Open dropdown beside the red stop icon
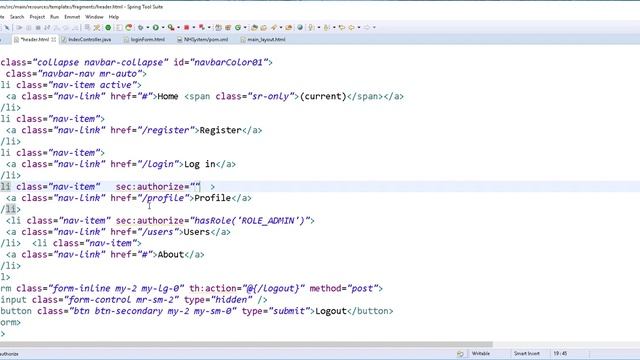This screenshot has height=360, width=640. pyautogui.click(x=194, y=27)
